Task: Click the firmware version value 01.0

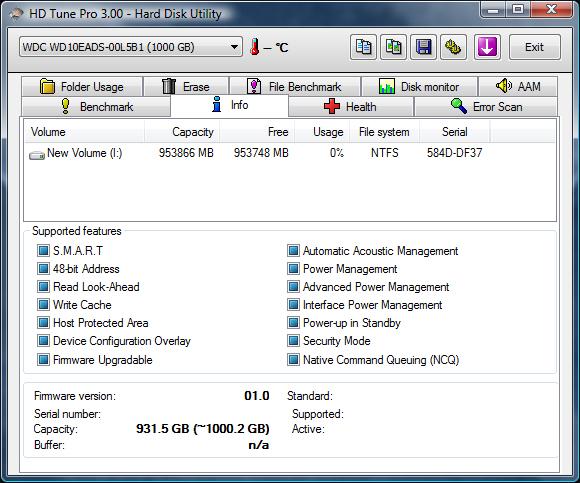Action: tap(257, 396)
